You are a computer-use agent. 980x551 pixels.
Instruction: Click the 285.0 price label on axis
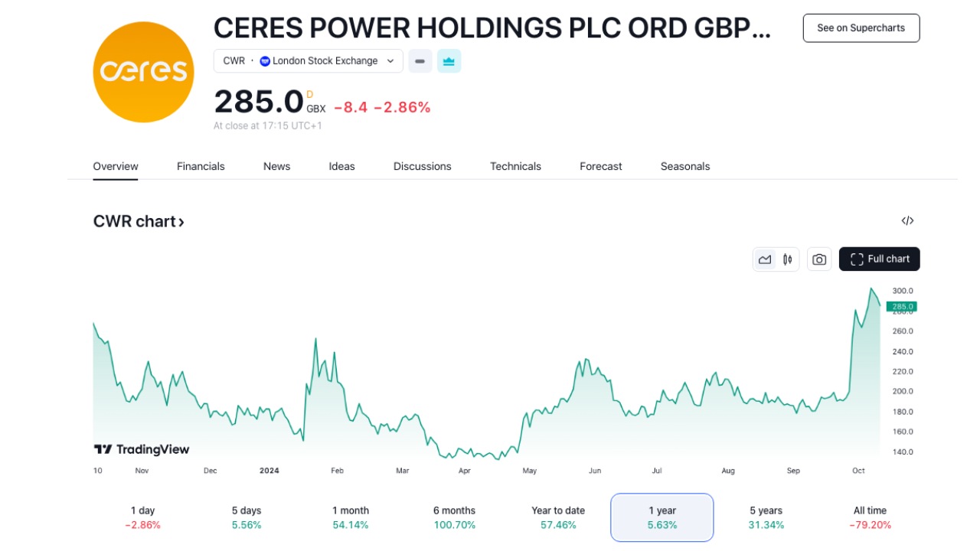point(901,307)
